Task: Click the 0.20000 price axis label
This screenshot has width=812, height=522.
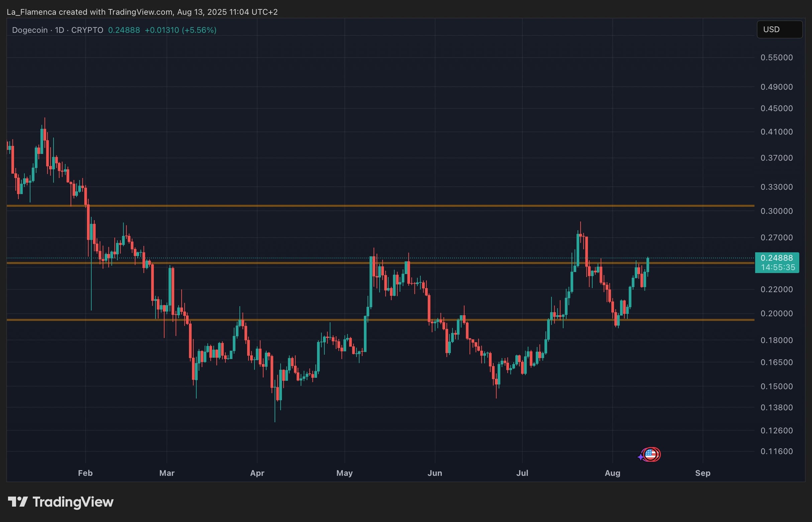Action: [x=777, y=313]
